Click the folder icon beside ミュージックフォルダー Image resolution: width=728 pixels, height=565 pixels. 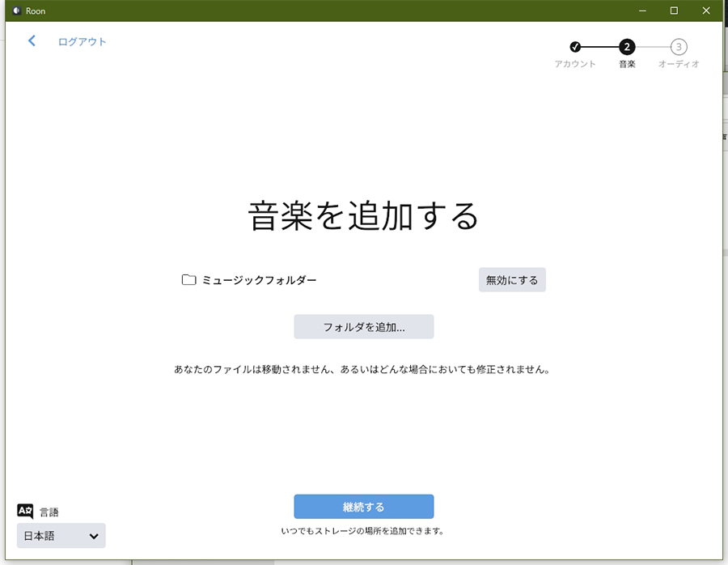coord(189,280)
